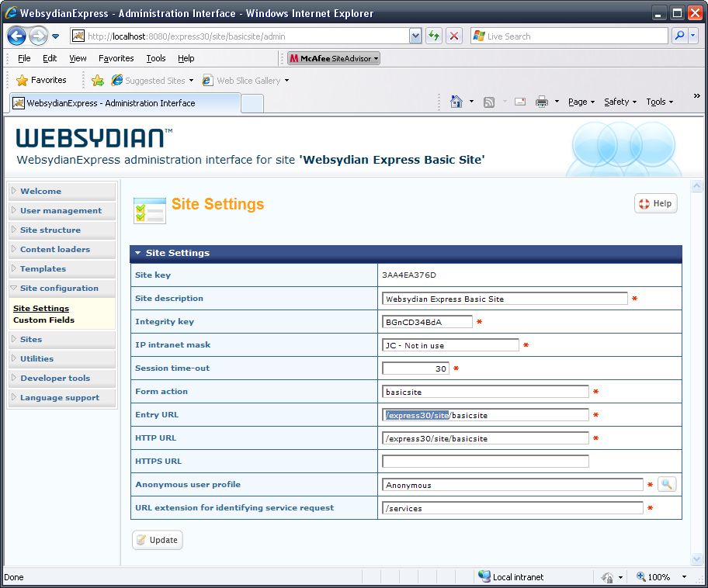Click the Local intranet zone icon
This screenshot has width=708, height=588.
[484, 576]
